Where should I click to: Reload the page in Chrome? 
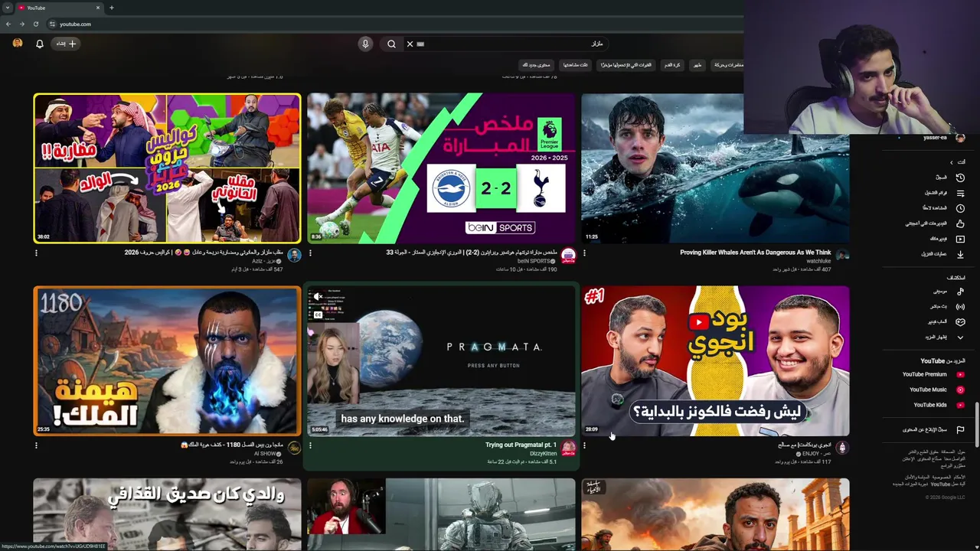[35, 24]
